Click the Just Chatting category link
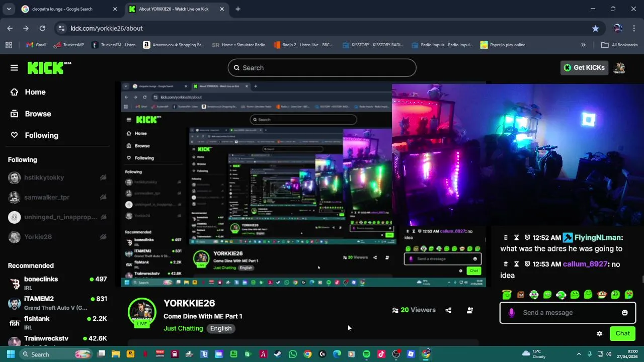644x362 pixels. point(183,328)
